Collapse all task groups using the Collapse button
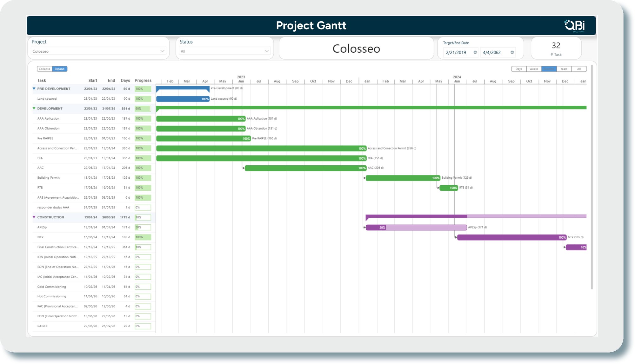 coord(44,69)
